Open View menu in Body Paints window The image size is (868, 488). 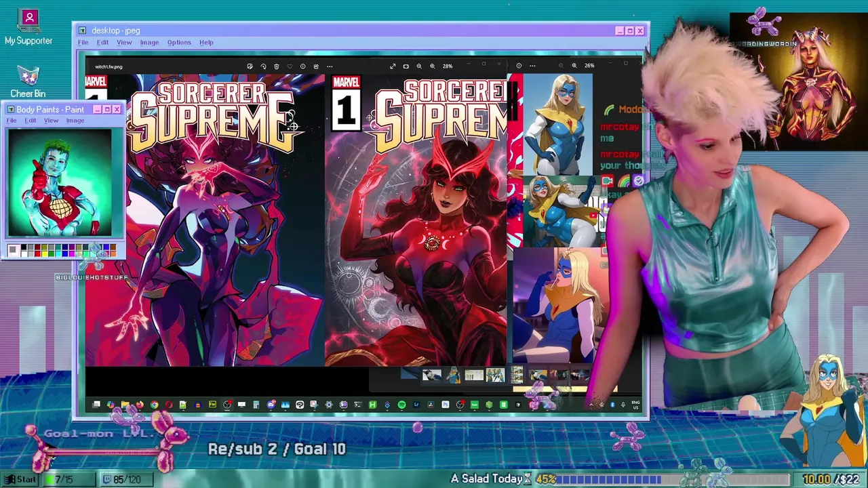coord(51,121)
